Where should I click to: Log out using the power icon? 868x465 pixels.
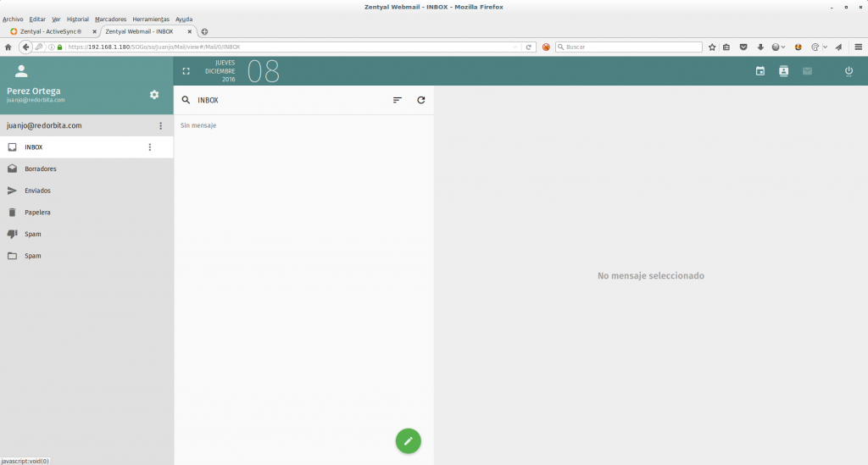tap(849, 71)
